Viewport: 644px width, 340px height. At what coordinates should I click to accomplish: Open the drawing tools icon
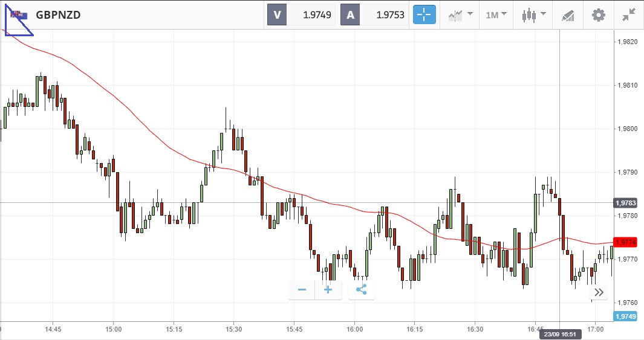pos(567,14)
